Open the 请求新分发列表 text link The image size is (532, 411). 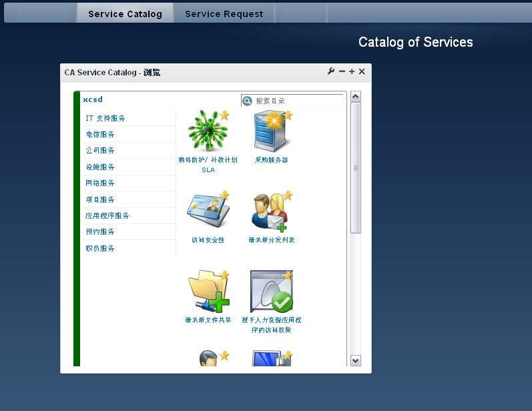click(271, 240)
